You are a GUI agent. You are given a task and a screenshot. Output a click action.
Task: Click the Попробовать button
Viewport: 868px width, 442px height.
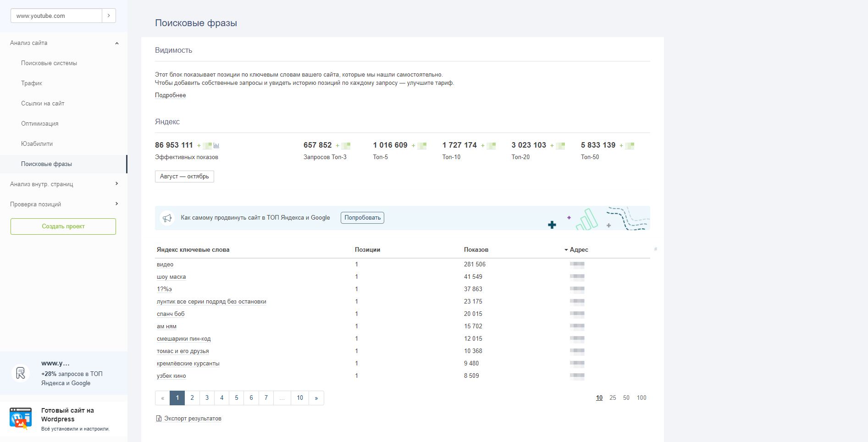coord(362,218)
